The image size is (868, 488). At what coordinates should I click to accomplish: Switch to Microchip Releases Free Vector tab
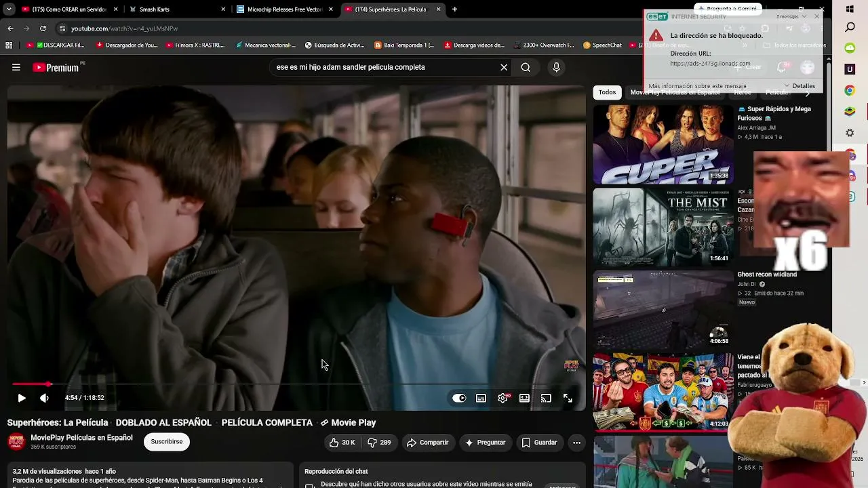[285, 9]
